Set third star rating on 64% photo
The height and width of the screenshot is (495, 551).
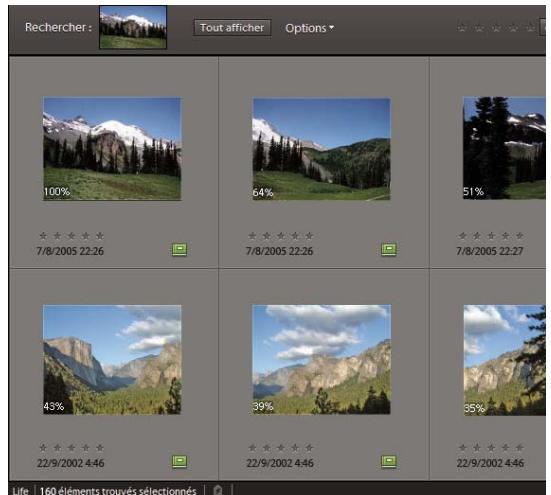281,235
